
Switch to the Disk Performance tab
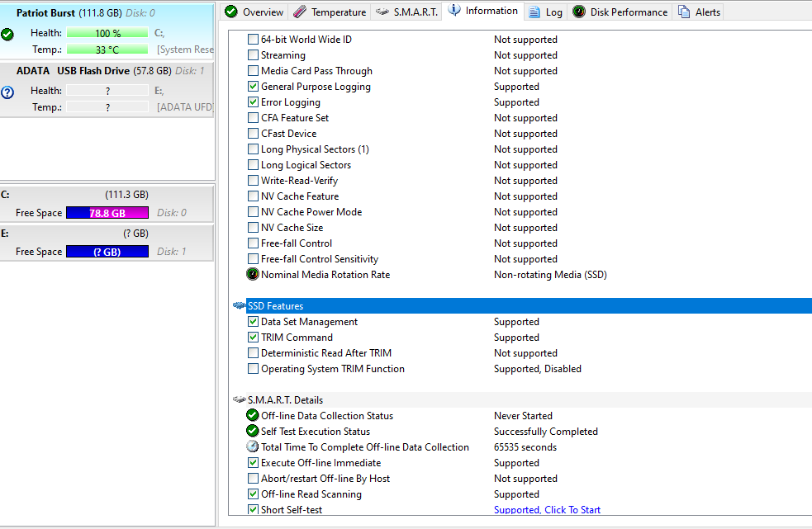click(620, 12)
